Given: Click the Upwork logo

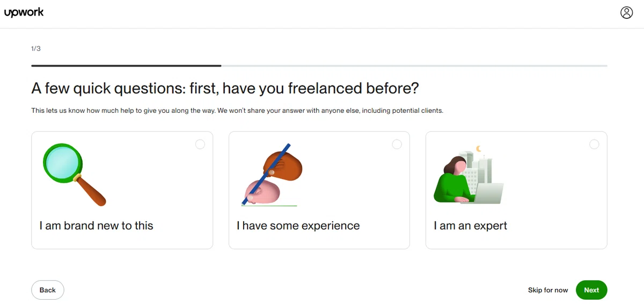Looking at the screenshot, I should [24, 13].
